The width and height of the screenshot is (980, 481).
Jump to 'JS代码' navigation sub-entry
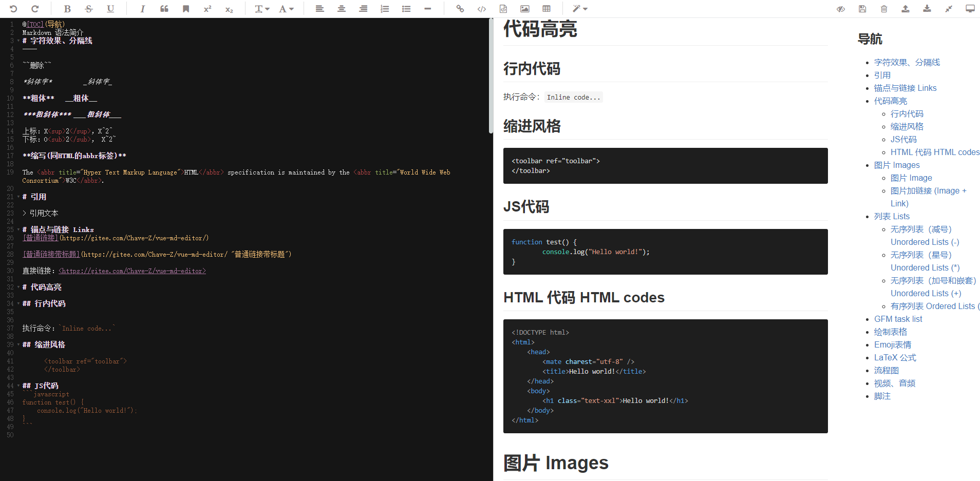coord(903,139)
